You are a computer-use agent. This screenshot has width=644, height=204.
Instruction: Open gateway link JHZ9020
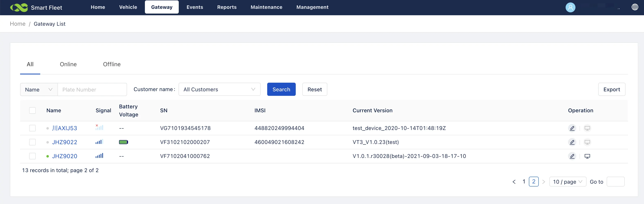[64, 156]
